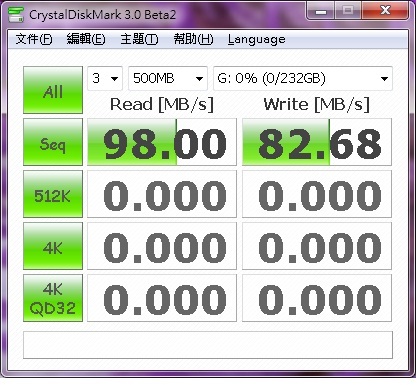Viewport: 417px width, 385px height.
Task: Click the Seq write result 82.68
Action: pyautogui.click(x=317, y=142)
